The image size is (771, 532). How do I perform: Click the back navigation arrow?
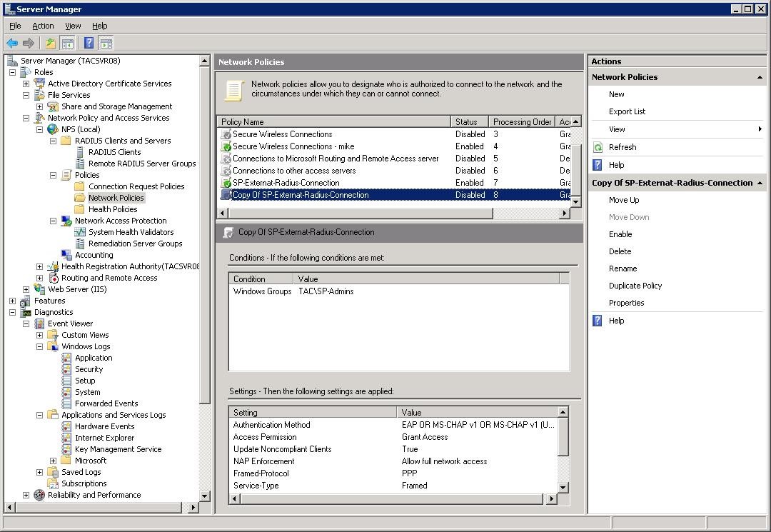[11, 43]
